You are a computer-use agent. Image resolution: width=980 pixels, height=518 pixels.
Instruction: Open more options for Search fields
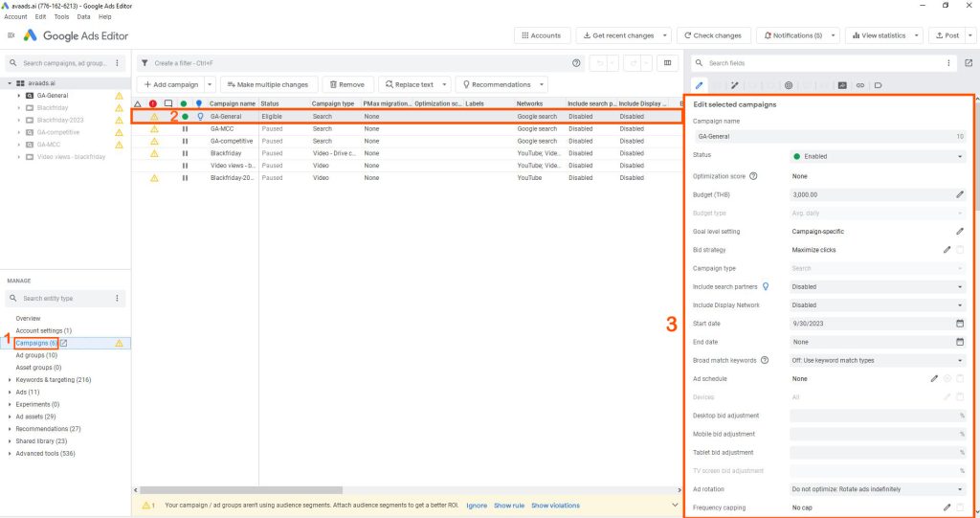pos(948,63)
